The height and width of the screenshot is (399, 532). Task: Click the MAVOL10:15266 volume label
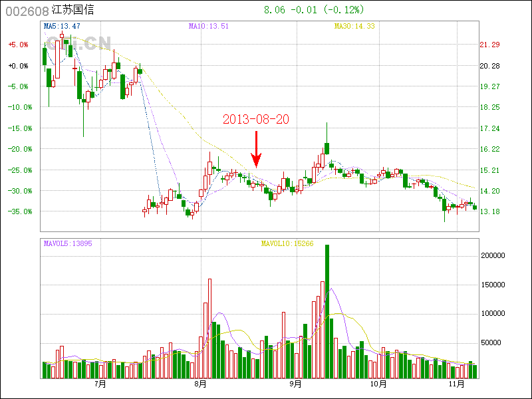[x=287, y=243]
